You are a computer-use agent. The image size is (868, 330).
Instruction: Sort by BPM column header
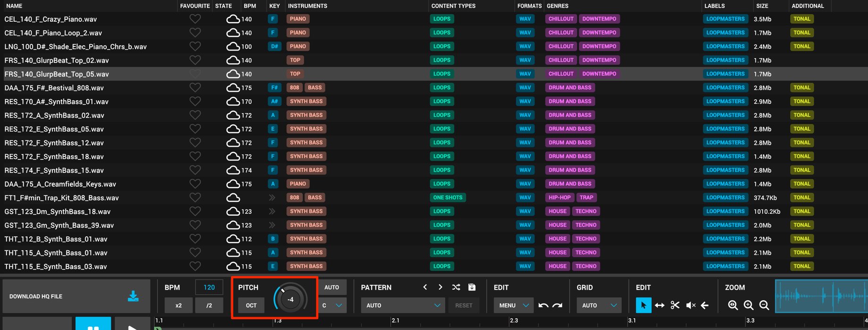click(250, 6)
